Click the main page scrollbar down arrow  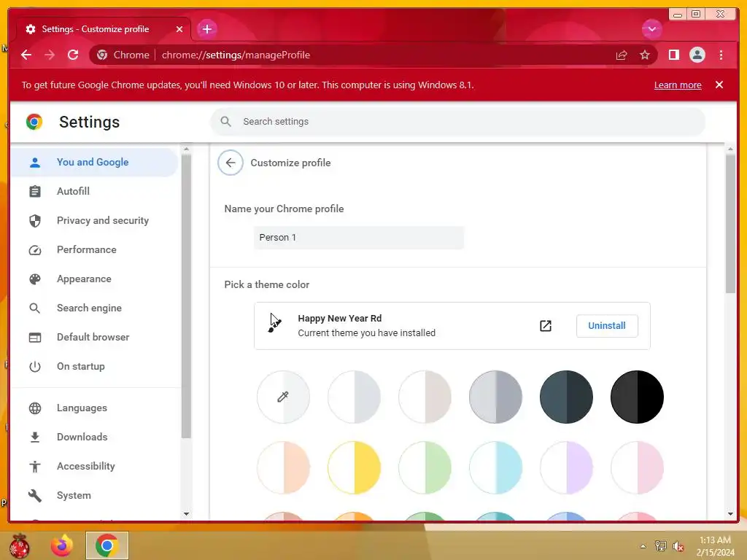730,514
